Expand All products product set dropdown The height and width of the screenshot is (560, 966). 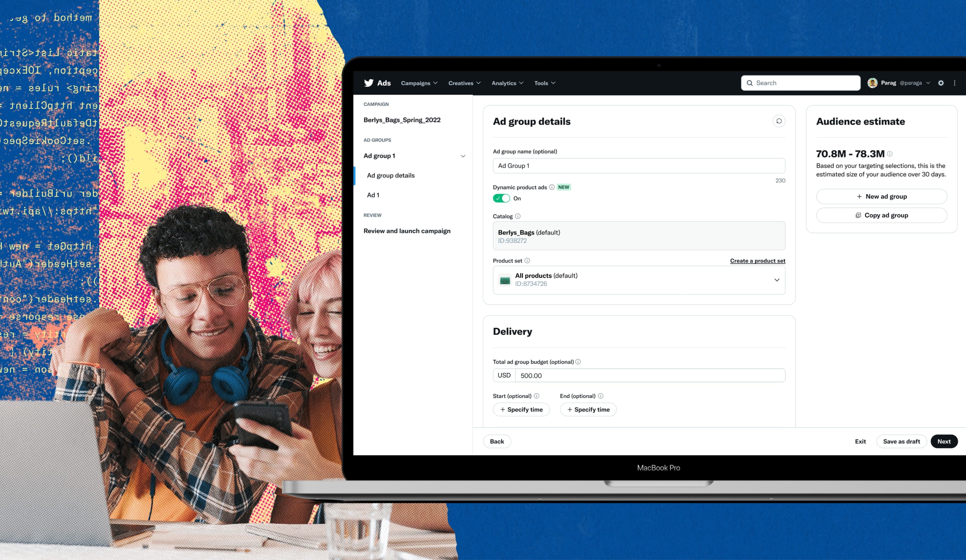777,279
